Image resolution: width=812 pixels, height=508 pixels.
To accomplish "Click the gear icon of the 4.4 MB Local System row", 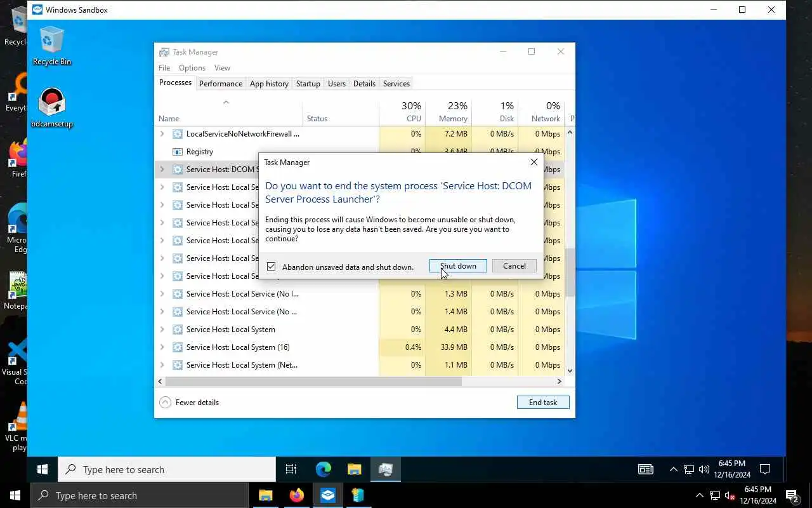I will (177, 330).
